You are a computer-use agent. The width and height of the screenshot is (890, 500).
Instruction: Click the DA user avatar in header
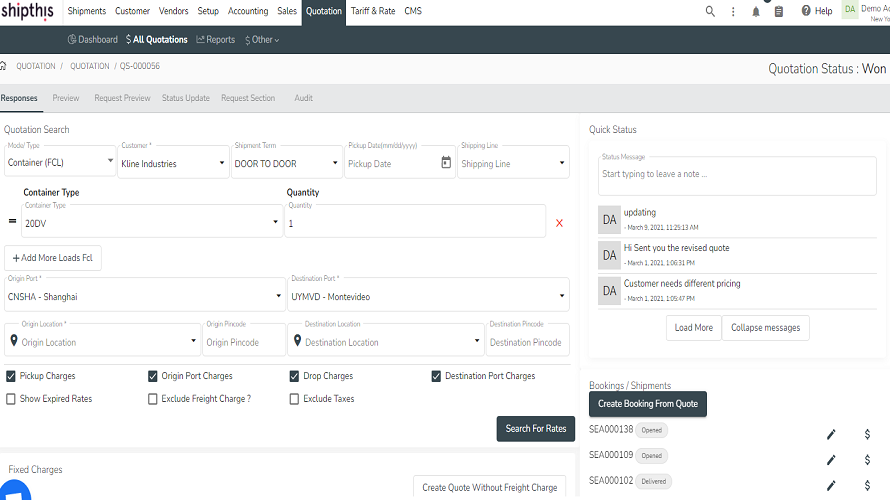pyautogui.click(x=850, y=10)
